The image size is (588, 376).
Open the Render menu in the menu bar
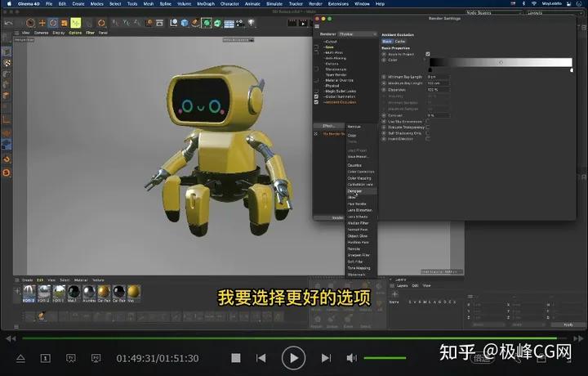(x=315, y=3)
